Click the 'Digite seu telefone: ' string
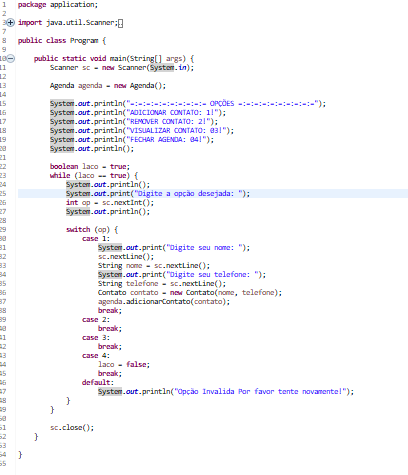Screen dimensions: 408x475 (212, 275)
